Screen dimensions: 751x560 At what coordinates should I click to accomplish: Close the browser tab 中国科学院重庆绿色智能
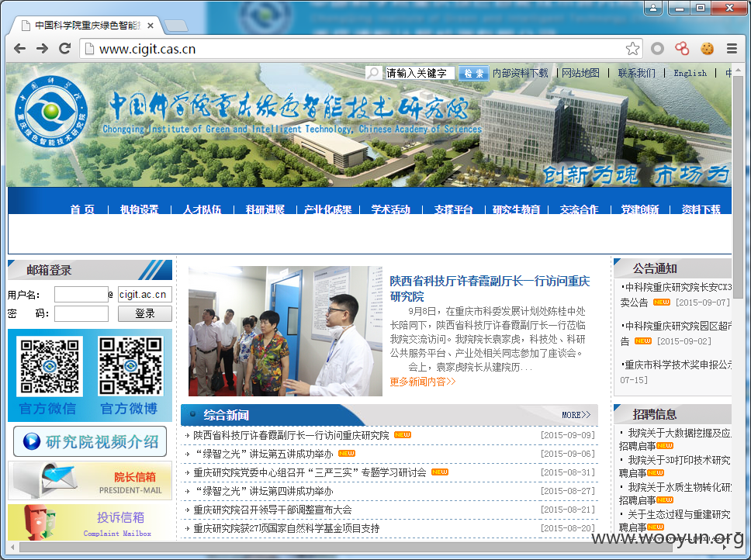[x=151, y=26]
